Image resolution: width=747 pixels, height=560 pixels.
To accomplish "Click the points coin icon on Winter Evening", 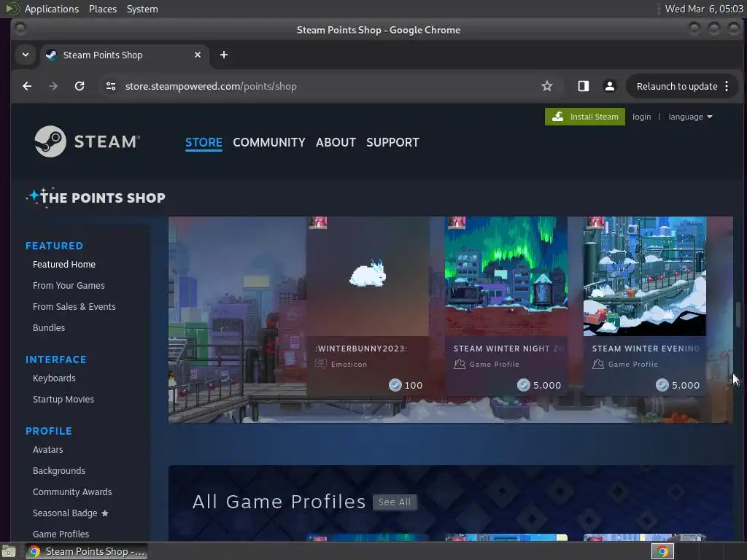I will pyautogui.click(x=662, y=385).
